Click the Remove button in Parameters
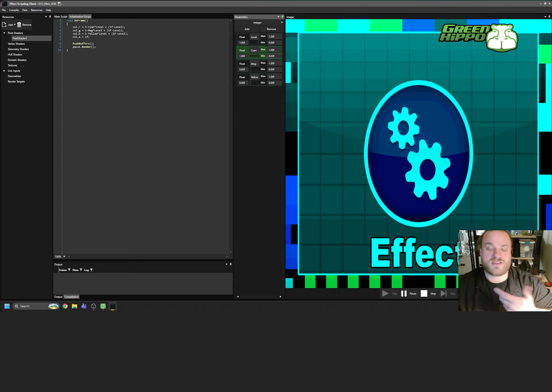 [x=271, y=29]
